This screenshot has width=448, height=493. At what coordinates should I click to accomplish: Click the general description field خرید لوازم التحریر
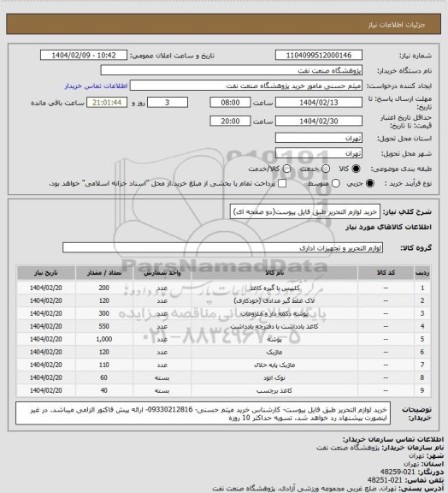tap(305, 212)
